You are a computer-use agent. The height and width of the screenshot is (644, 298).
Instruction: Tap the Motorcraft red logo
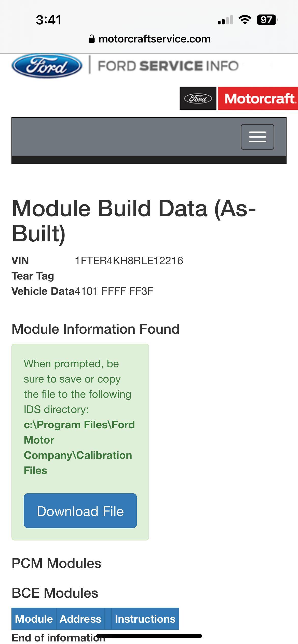pos(258,98)
